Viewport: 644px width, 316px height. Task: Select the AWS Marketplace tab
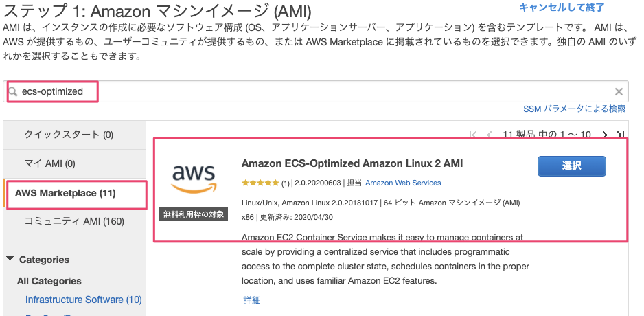pyautogui.click(x=65, y=193)
